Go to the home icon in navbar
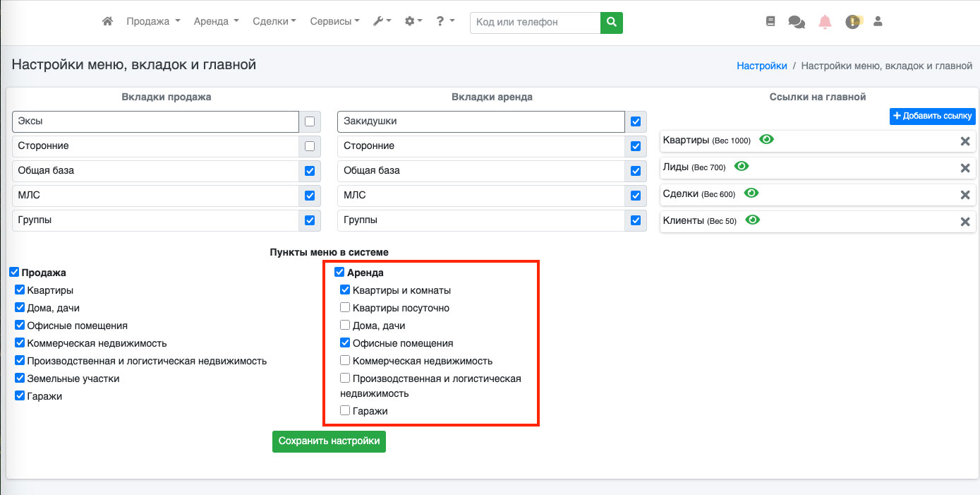Viewport: 980px width, 495px height. click(108, 22)
